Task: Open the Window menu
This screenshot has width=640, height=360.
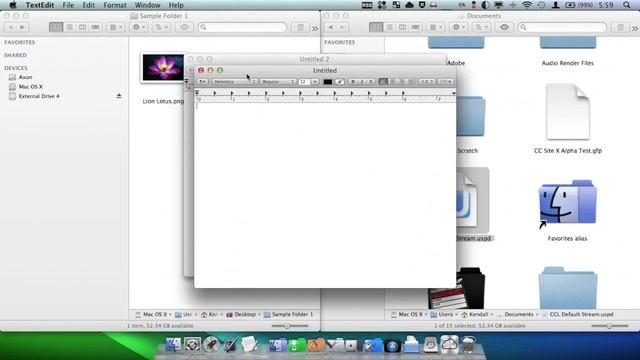Action: coord(147,5)
